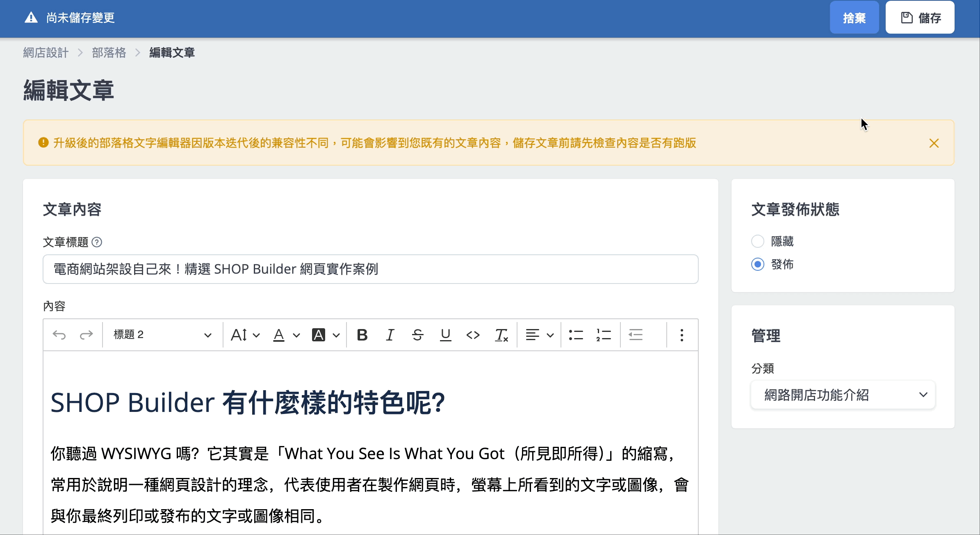The width and height of the screenshot is (980, 535).
Task: Toggle italic formatting
Action: [390, 335]
